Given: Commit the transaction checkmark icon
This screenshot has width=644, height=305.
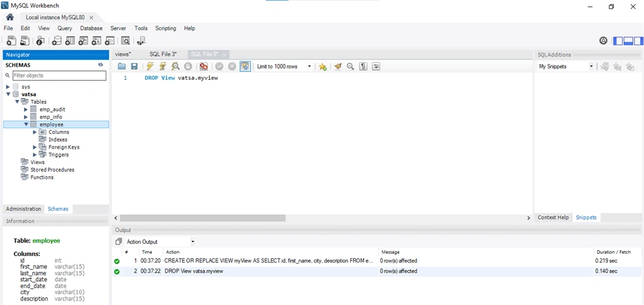Looking at the screenshot, I should click(x=219, y=66).
